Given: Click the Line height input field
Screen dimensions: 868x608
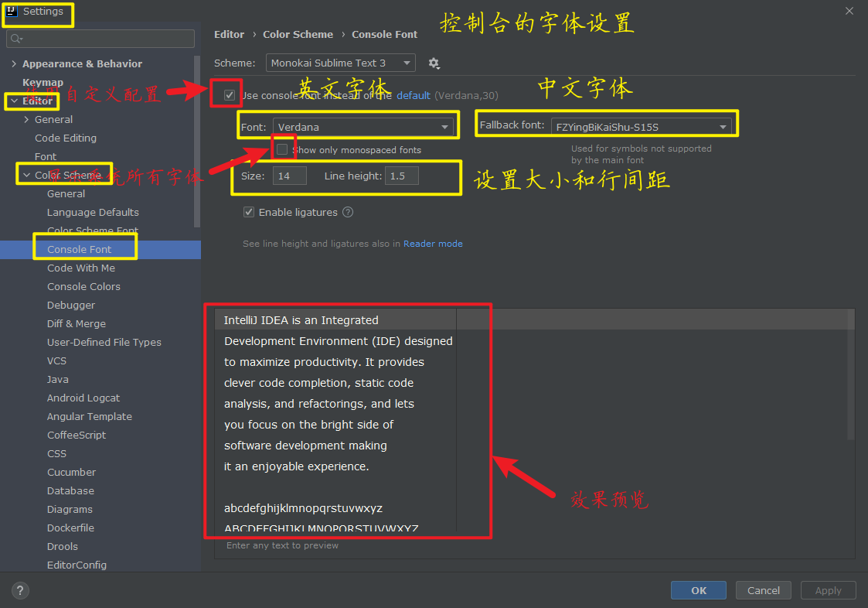Looking at the screenshot, I should pyautogui.click(x=401, y=176).
